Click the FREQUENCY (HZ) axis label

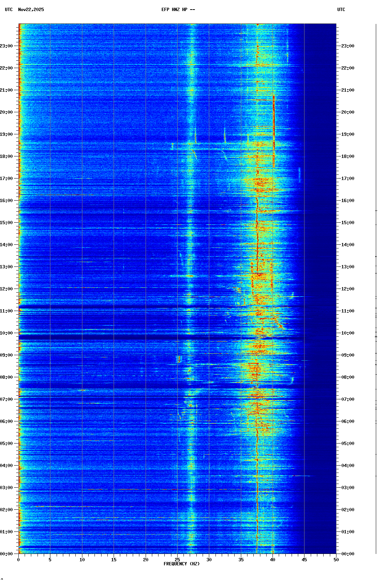tap(181, 564)
